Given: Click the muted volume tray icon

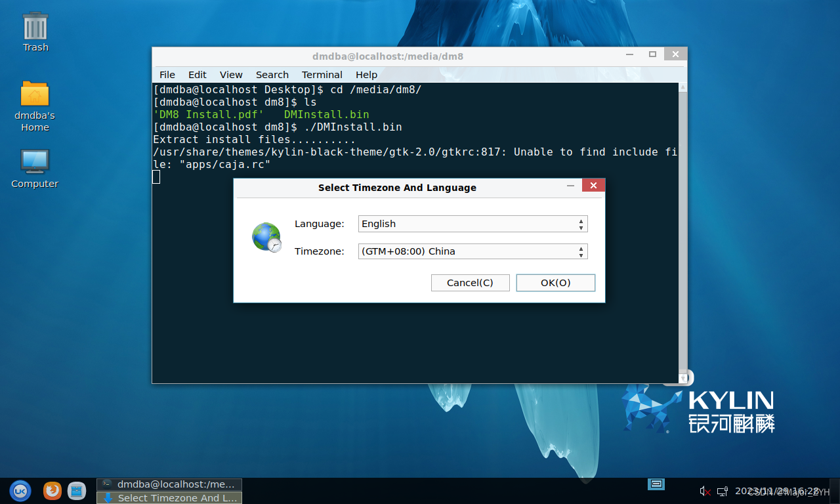Looking at the screenshot, I should [x=705, y=491].
